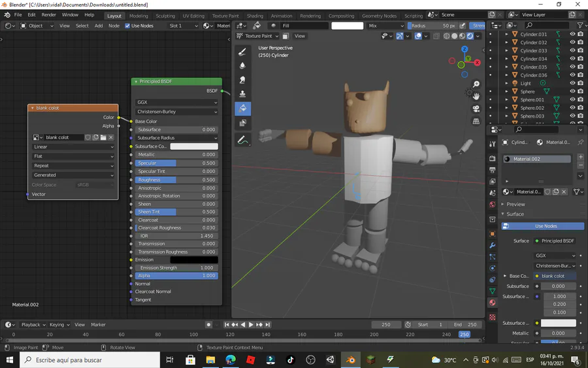Screen dimensions: 588x368
Task: Toggle the Use Nodes checkbox in node editor
Action: [127, 25]
